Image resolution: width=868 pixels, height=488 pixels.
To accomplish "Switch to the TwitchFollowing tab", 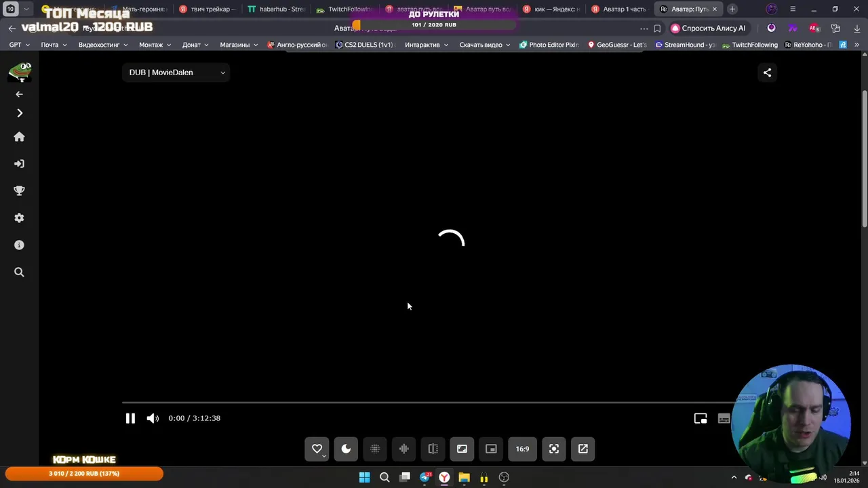I will pyautogui.click(x=345, y=9).
